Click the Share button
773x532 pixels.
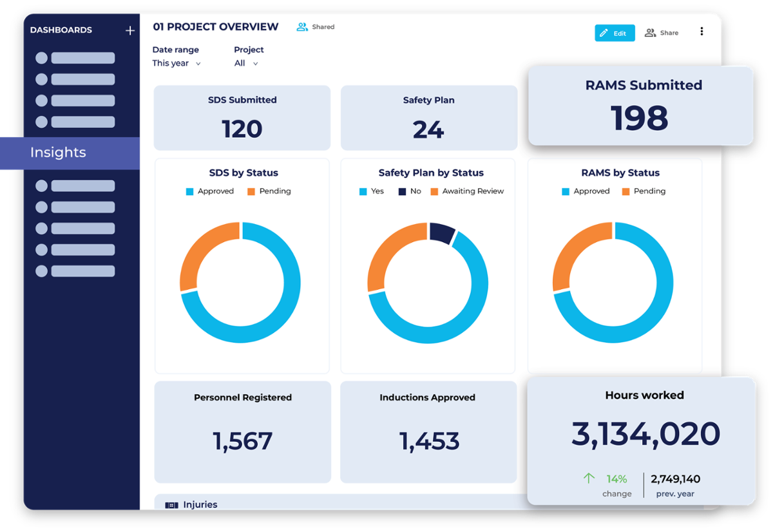pyautogui.click(x=662, y=32)
